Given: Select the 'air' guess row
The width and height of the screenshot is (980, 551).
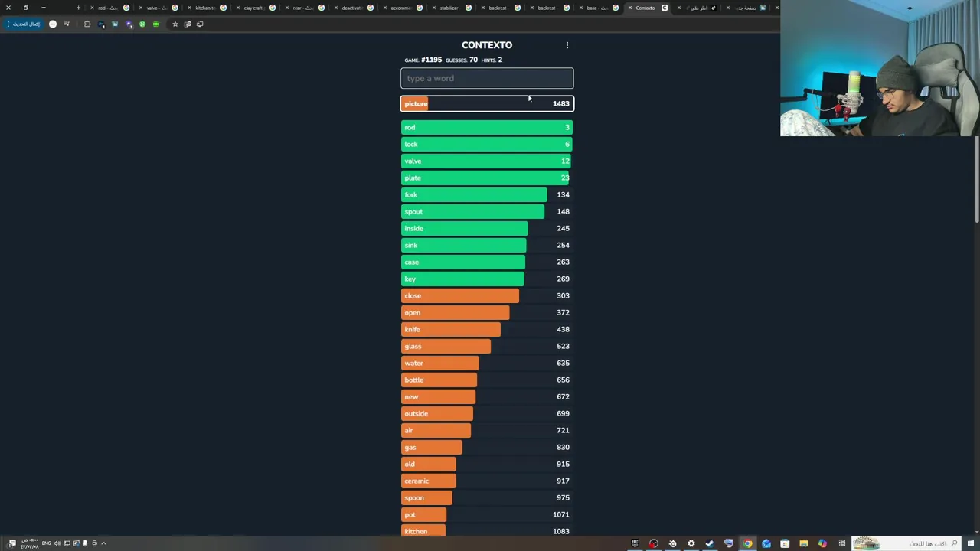Looking at the screenshot, I should click(487, 430).
